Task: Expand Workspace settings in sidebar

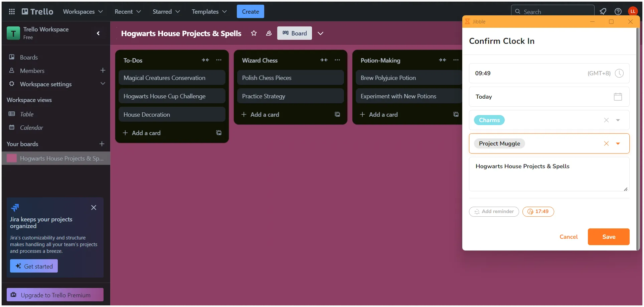Action: [x=103, y=84]
